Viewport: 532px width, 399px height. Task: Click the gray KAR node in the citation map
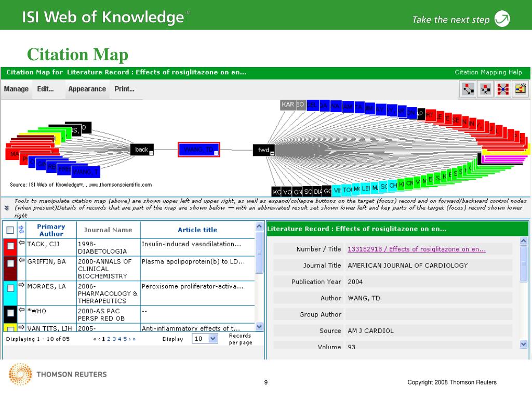coord(288,105)
